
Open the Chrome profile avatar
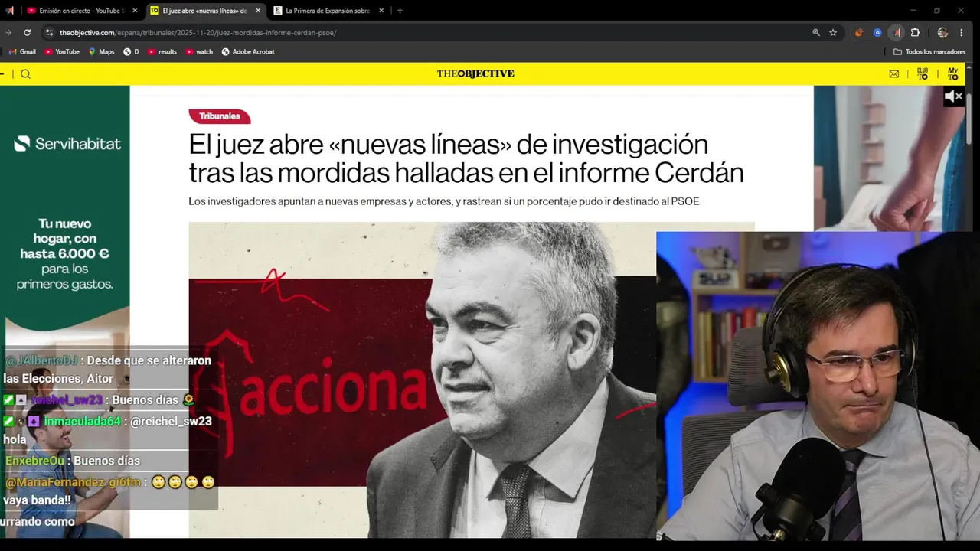tap(942, 33)
